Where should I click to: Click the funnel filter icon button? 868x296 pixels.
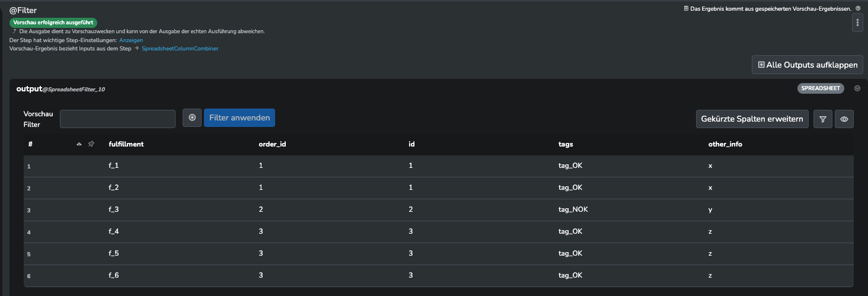point(822,119)
